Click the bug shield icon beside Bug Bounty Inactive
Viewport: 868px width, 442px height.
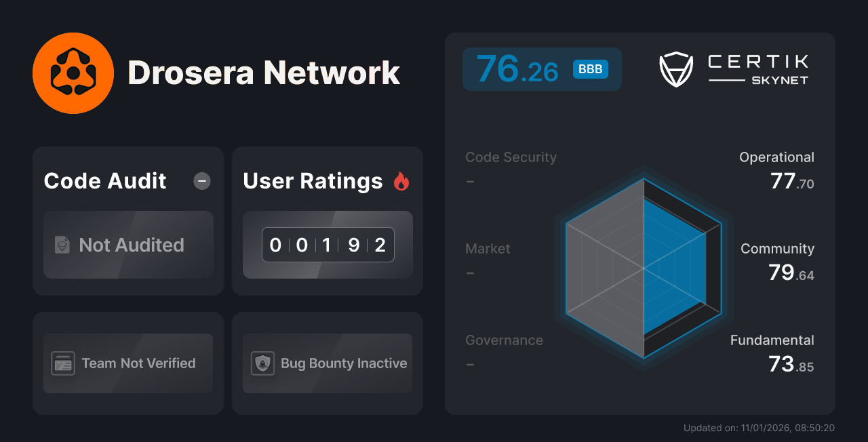[x=264, y=363]
